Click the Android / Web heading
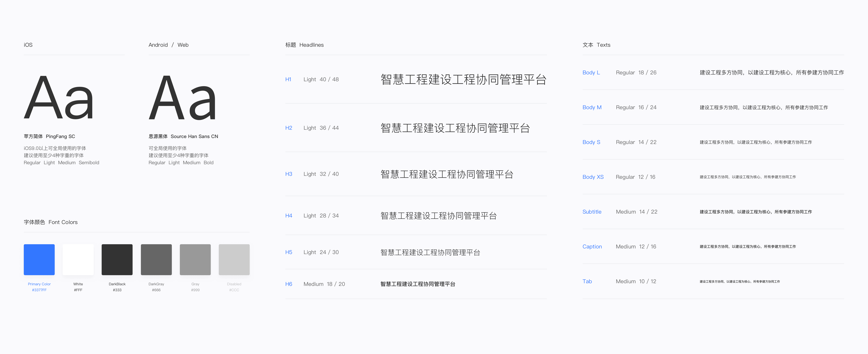Image resolution: width=868 pixels, height=354 pixels. pyautogui.click(x=169, y=45)
